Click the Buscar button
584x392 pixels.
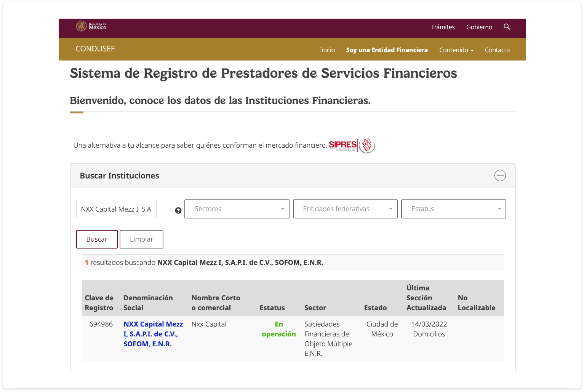[x=97, y=239]
